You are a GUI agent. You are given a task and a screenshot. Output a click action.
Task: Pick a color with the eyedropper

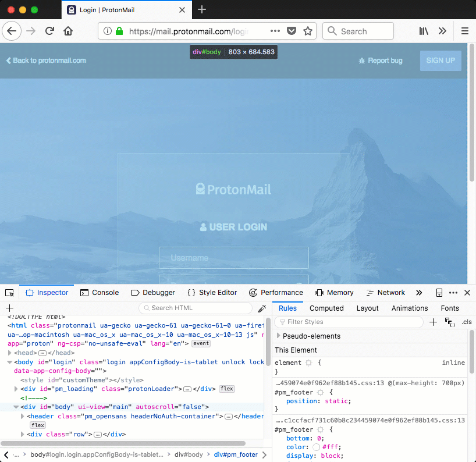click(262, 308)
